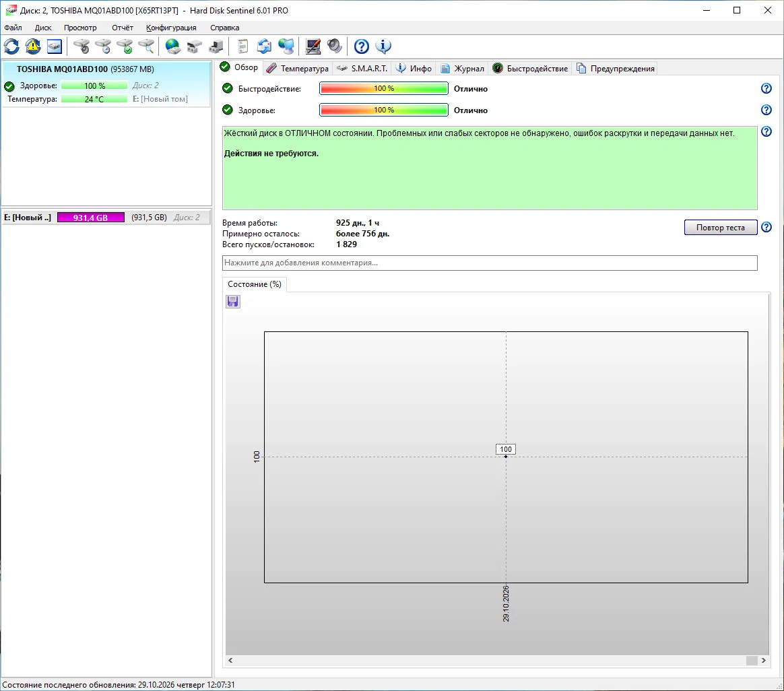Click the disk with green checkmark icon
Screen dimensions: 784x691
pos(125,46)
